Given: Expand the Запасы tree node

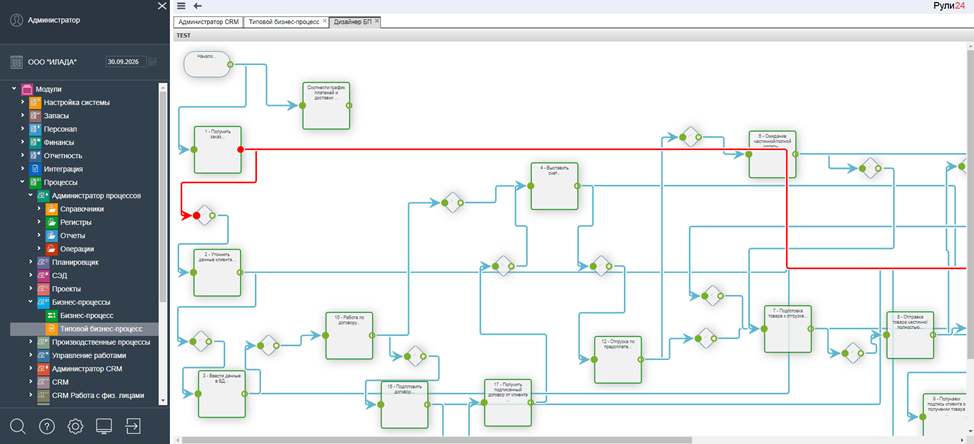Looking at the screenshot, I should coord(22,116).
